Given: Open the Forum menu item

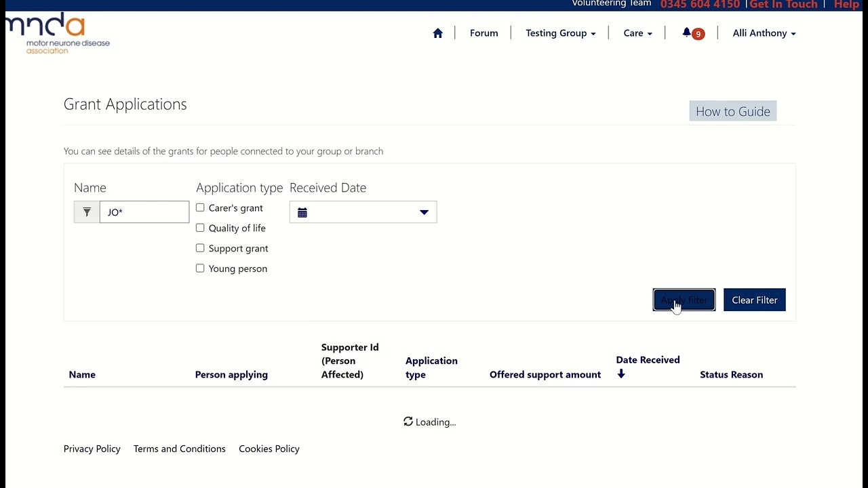Looking at the screenshot, I should click(484, 33).
